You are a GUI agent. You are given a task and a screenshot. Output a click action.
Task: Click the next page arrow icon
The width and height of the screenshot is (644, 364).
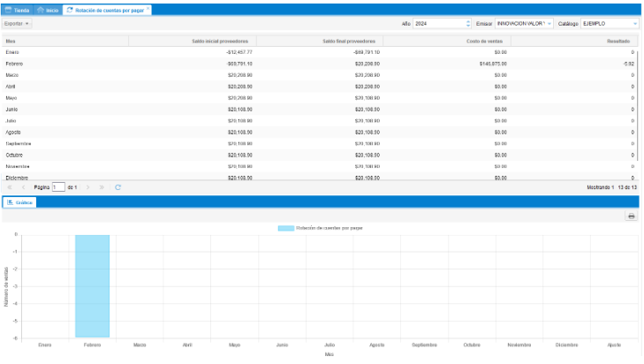click(x=88, y=187)
